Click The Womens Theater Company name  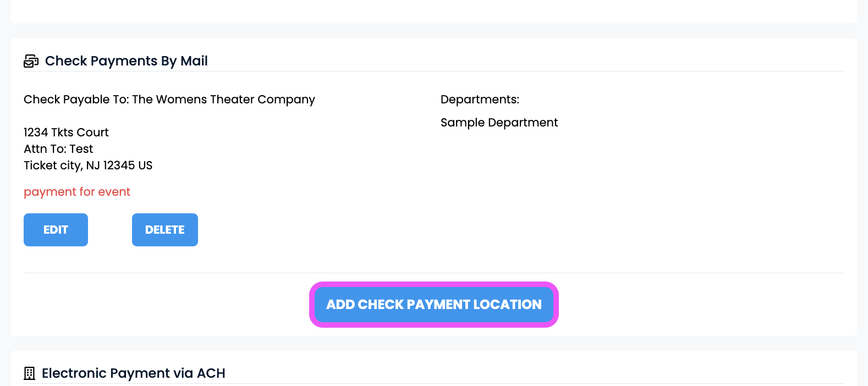click(x=223, y=100)
